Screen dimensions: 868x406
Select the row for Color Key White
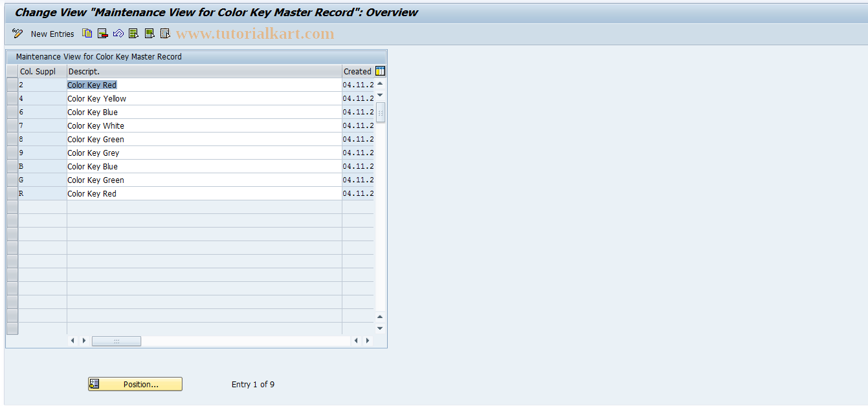pyautogui.click(x=12, y=125)
